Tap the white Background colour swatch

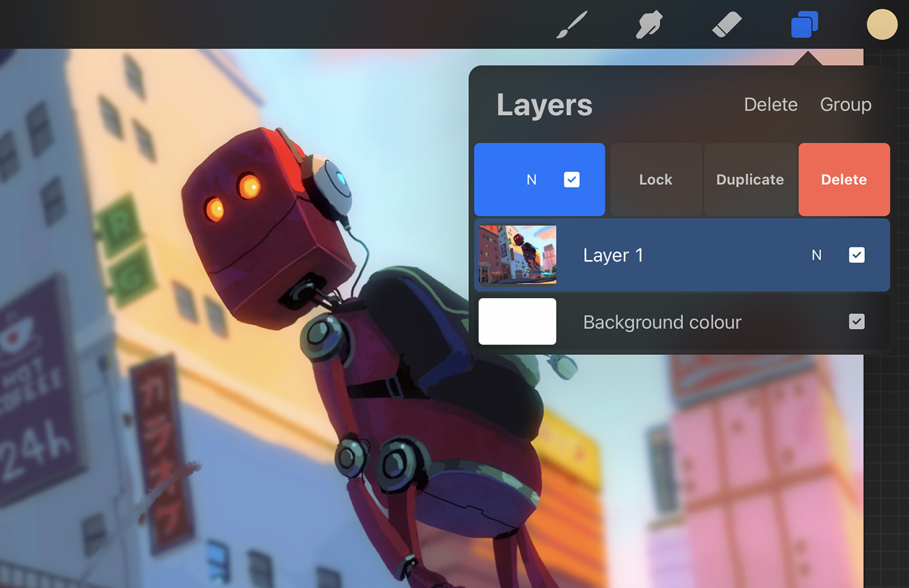click(x=517, y=321)
